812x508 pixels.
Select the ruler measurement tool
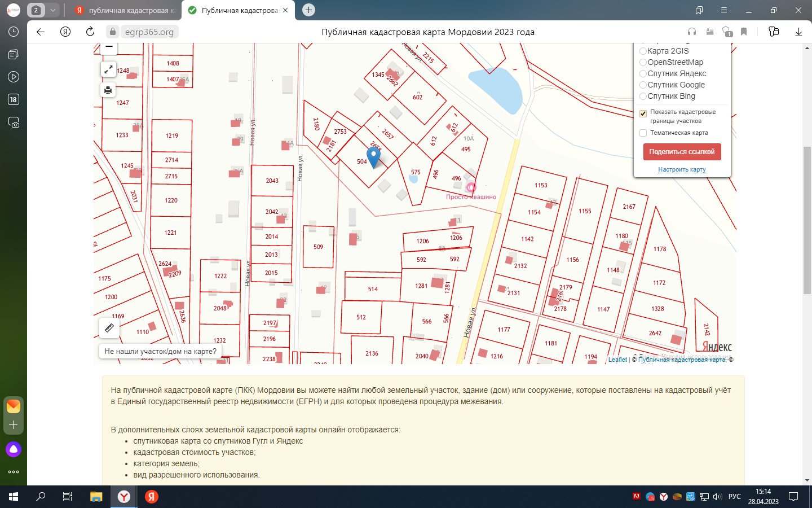click(x=109, y=327)
